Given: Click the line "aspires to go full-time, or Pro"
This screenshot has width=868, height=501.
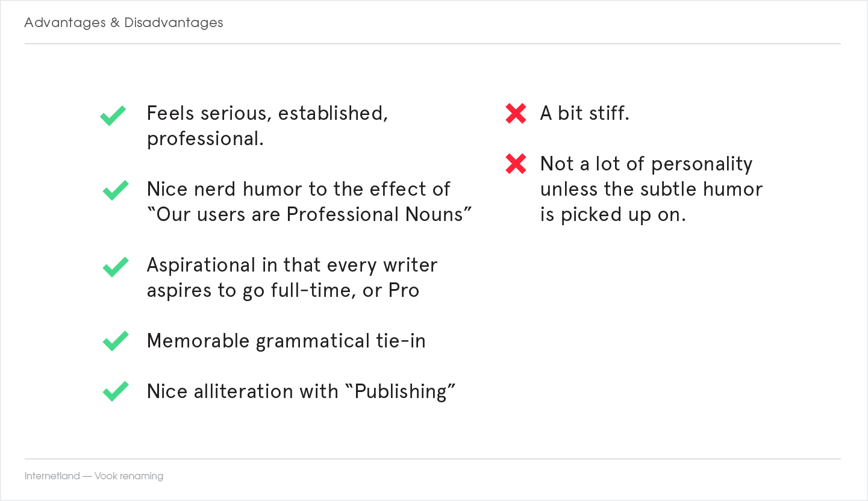Looking at the screenshot, I should (283, 290).
